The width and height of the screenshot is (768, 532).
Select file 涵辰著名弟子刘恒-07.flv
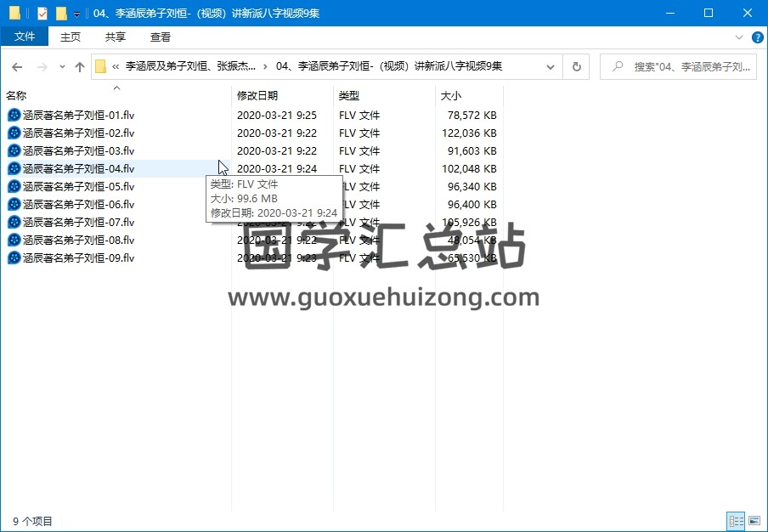[78, 223]
